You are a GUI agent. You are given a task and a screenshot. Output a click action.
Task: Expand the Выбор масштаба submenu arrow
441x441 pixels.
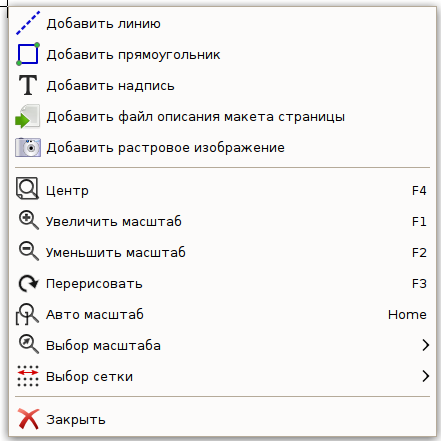click(425, 345)
